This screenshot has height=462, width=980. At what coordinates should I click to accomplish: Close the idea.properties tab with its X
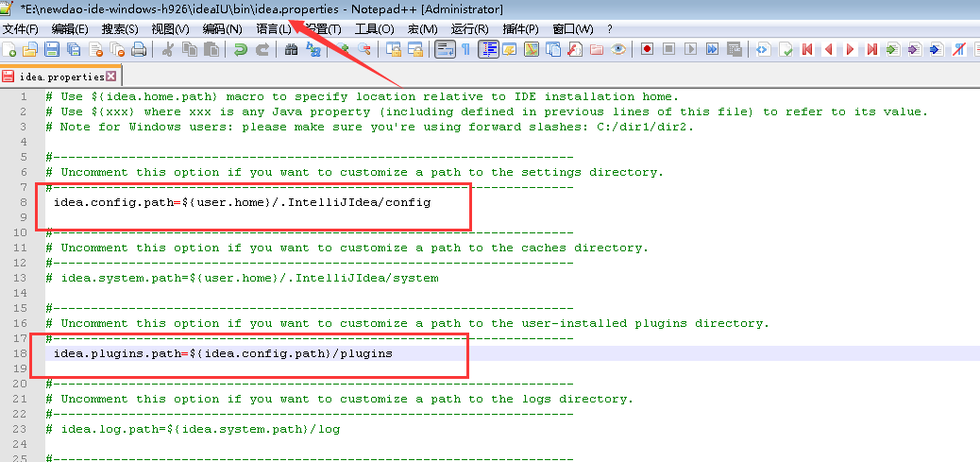[110, 77]
